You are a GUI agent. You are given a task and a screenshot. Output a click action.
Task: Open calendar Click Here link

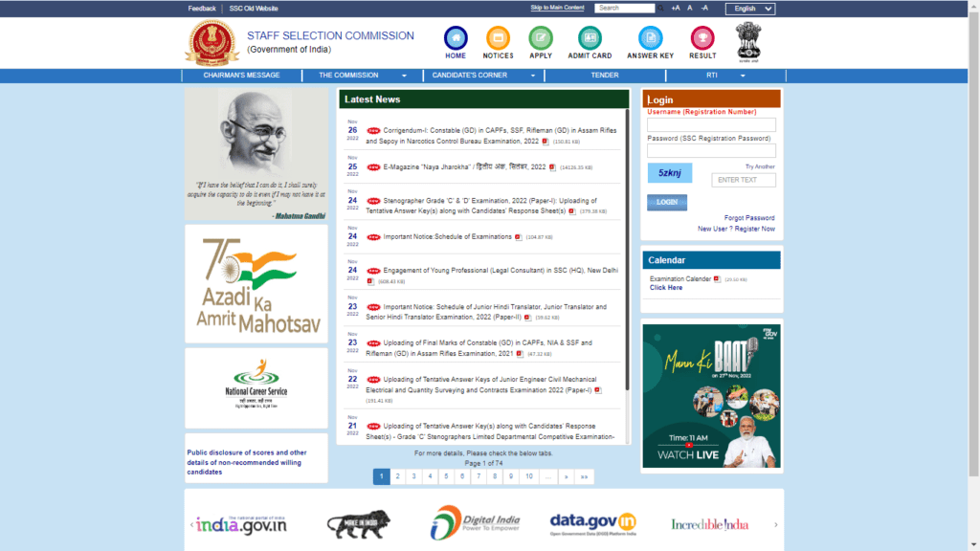666,288
